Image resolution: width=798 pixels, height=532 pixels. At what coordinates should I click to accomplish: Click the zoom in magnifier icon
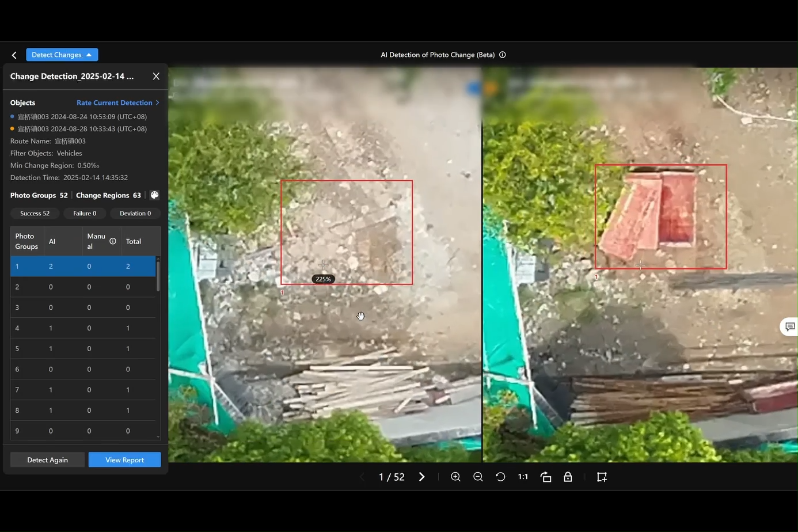(455, 477)
